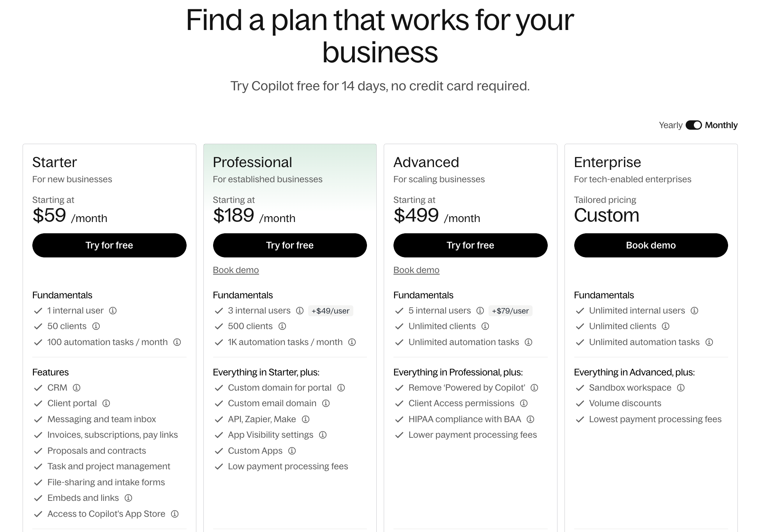Click the Embeds and links info icon

tap(129, 498)
